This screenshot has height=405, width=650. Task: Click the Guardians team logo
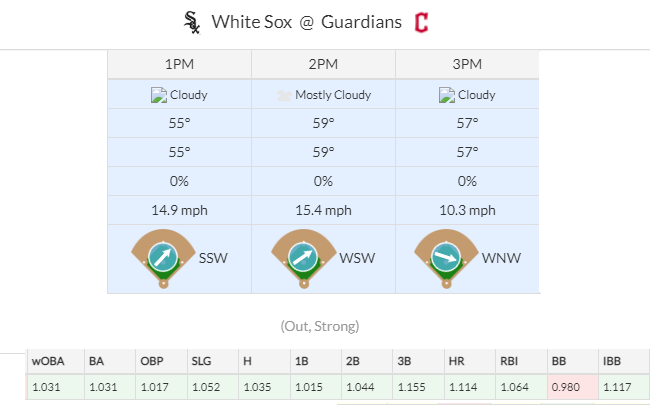(x=423, y=22)
